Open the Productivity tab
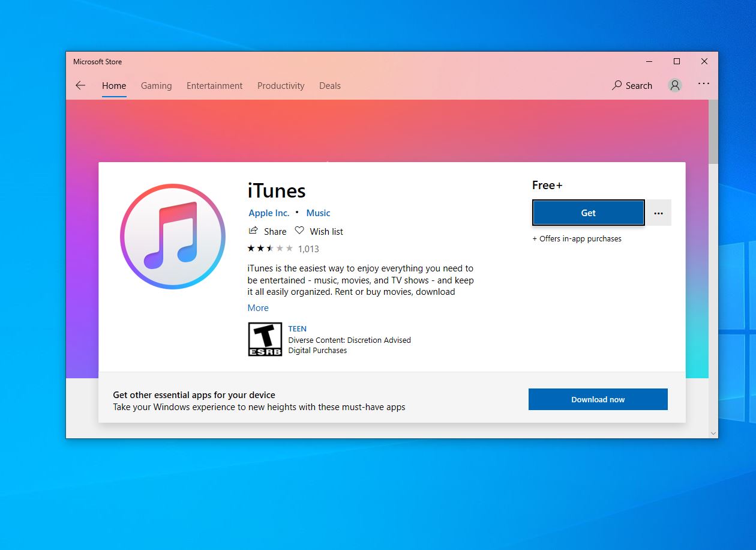Viewport: 756px width, 550px height. click(x=281, y=86)
